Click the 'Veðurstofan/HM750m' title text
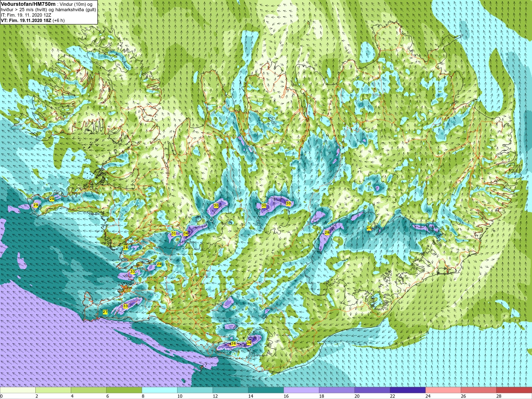Screen dimensions: 532x399 tap(27, 4)
